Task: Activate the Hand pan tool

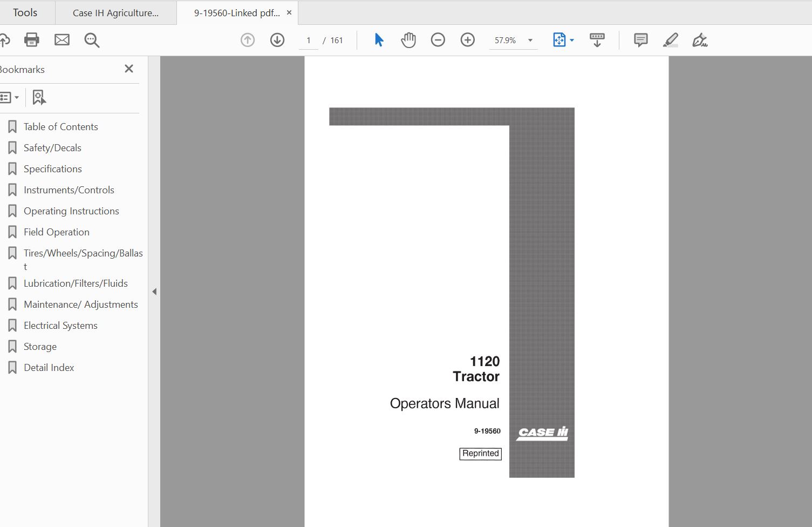Action: 408,40
